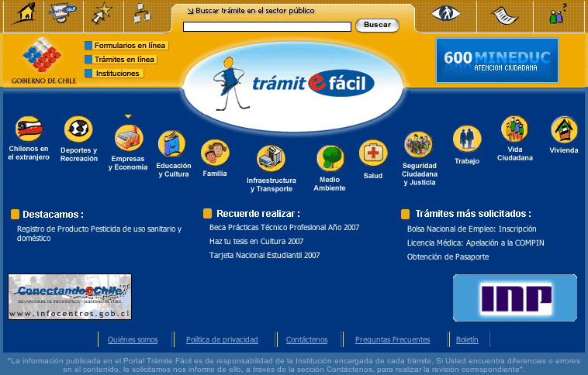Image resolution: width=588 pixels, height=375 pixels.
Task: Select the Chilenos en el extranjero icon
Action: pyautogui.click(x=29, y=129)
